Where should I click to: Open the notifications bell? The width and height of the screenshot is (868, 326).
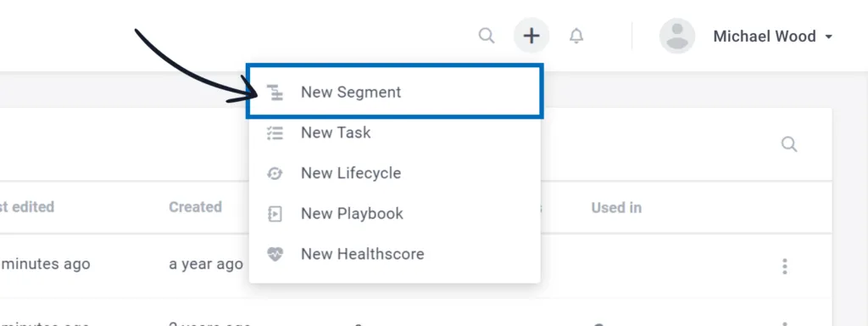576,36
